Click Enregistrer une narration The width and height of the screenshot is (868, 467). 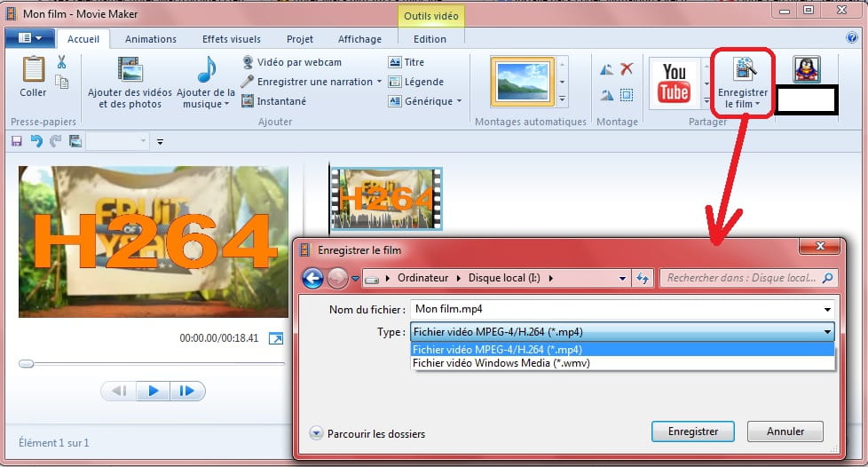[x=308, y=82]
